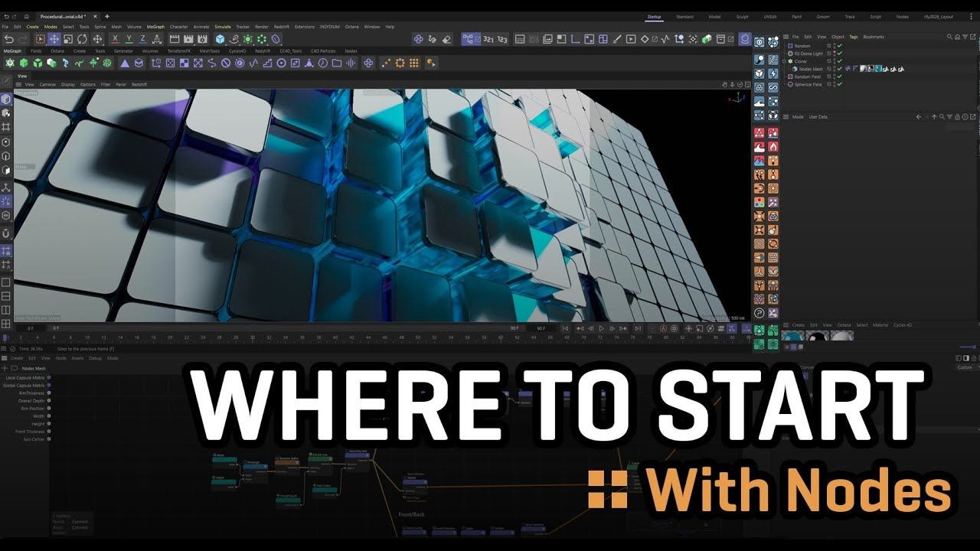Select the Cloner object in the Object Manager

pyautogui.click(x=801, y=61)
